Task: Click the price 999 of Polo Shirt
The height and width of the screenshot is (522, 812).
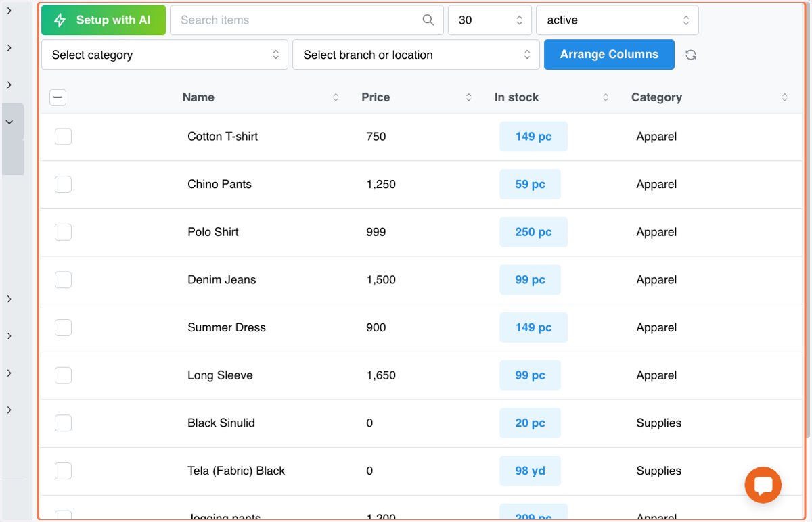Action: pyautogui.click(x=376, y=232)
